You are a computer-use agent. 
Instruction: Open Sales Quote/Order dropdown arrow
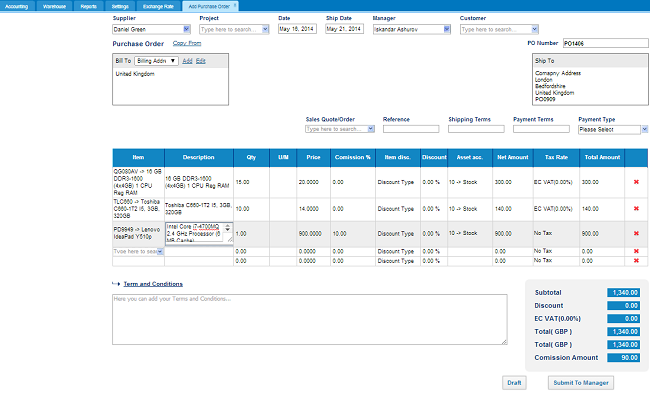(x=371, y=129)
